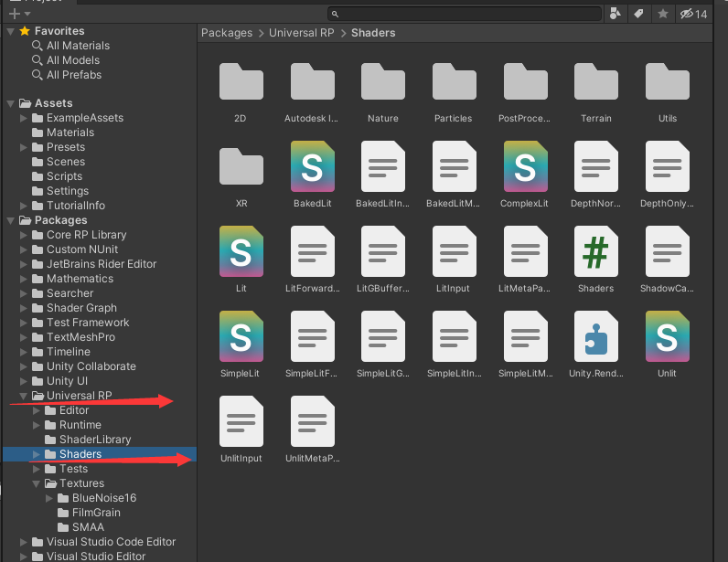Select the FilmGrain folder in tree
Image resolution: width=728 pixels, height=562 pixels.
tap(89, 513)
